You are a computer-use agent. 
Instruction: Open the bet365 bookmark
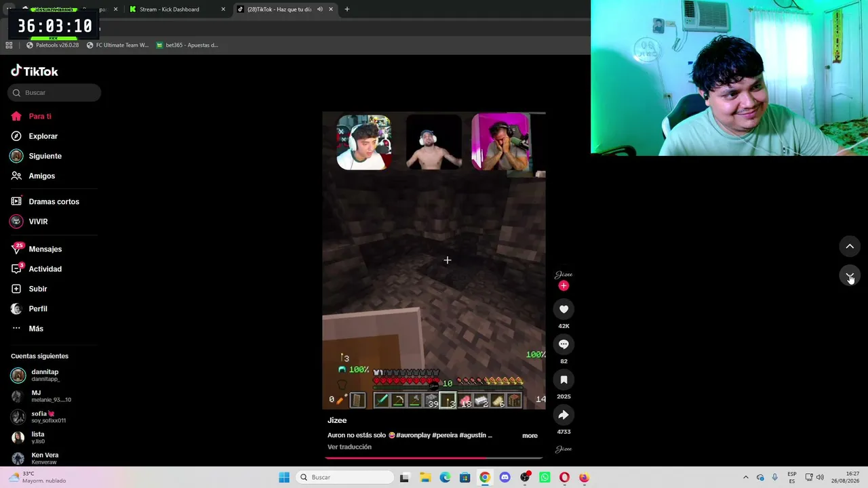187,45
